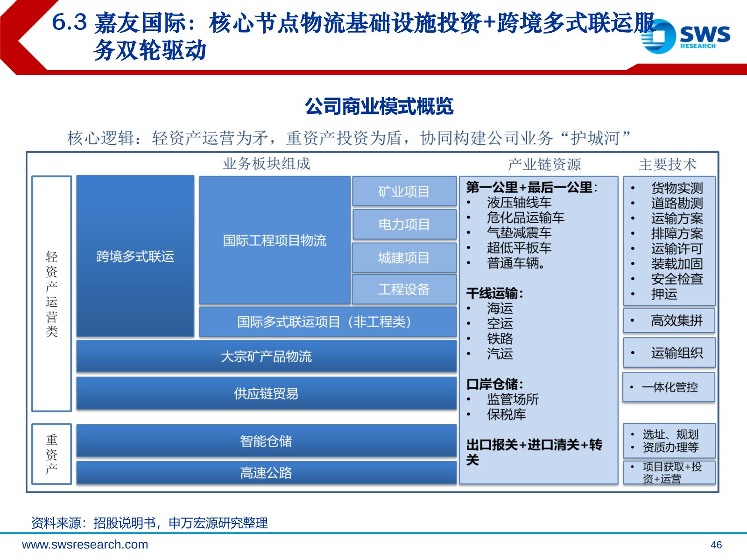Select the 项目获取+投资+运营 box
Viewport: 747px width, 560px height.
point(669,473)
